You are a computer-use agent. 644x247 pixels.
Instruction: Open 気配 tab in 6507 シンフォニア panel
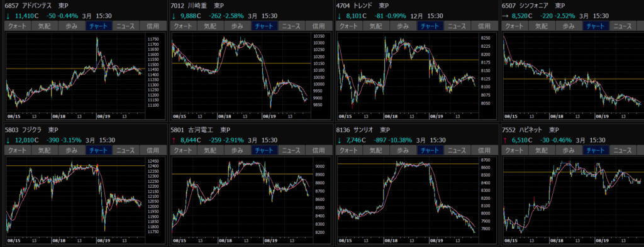point(541,26)
